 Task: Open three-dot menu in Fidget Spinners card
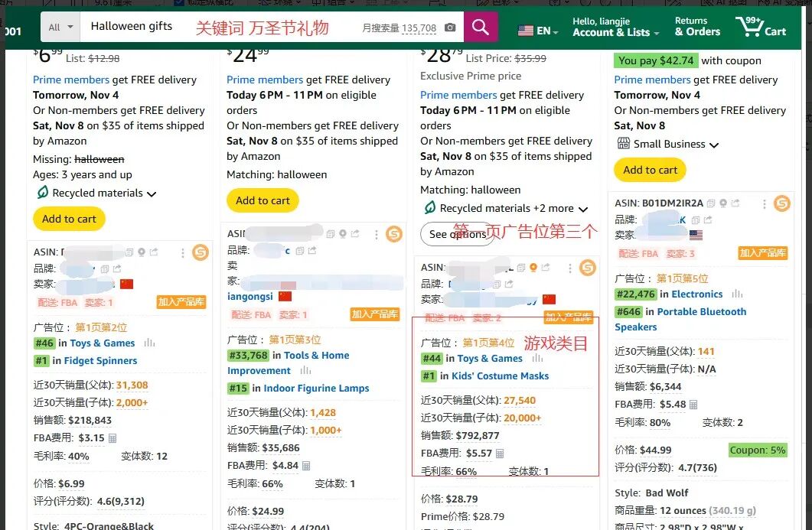click(x=182, y=252)
